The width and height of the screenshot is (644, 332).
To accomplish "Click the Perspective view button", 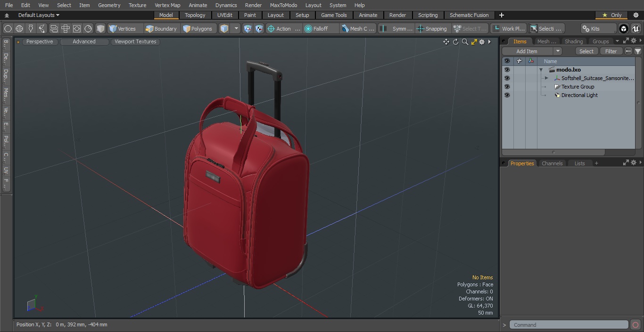I will pos(40,41).
